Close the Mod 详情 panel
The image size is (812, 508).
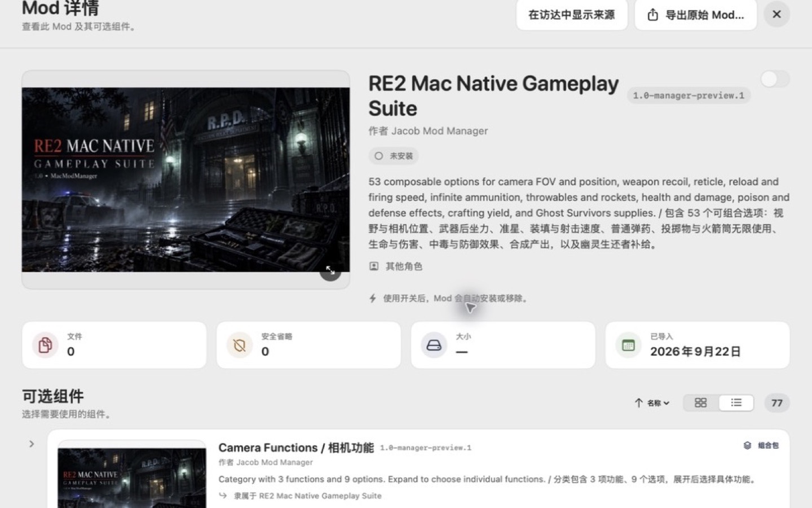point(776,15)
